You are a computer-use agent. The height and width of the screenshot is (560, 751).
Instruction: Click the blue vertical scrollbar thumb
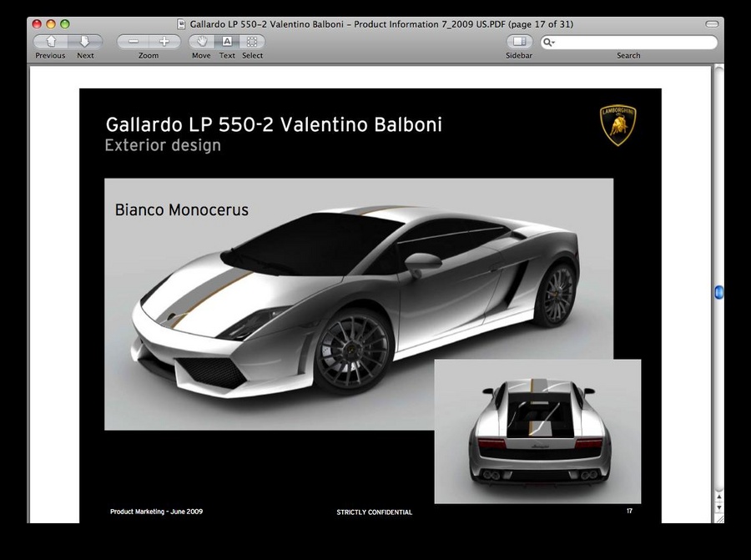pyautogui.click(x=718, y=293)
